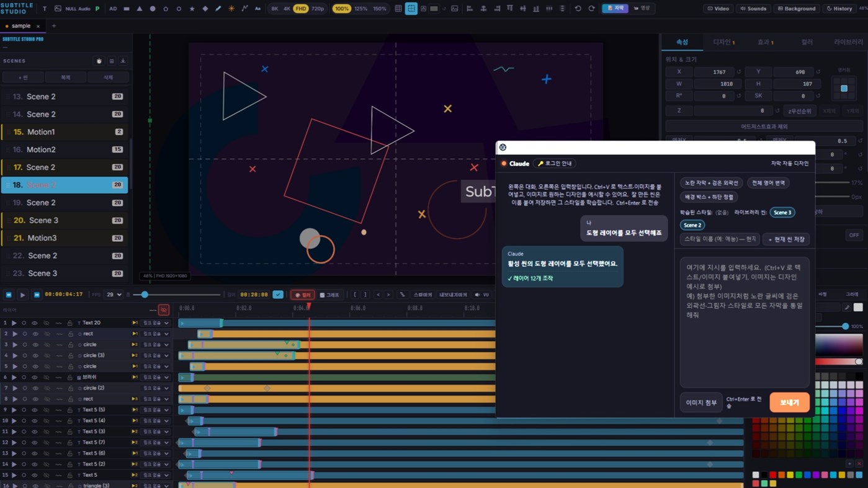Toggle the highlighted safe-area guide icon
Viewport: 868px width, 488px height.
click(x=411, y=9)
